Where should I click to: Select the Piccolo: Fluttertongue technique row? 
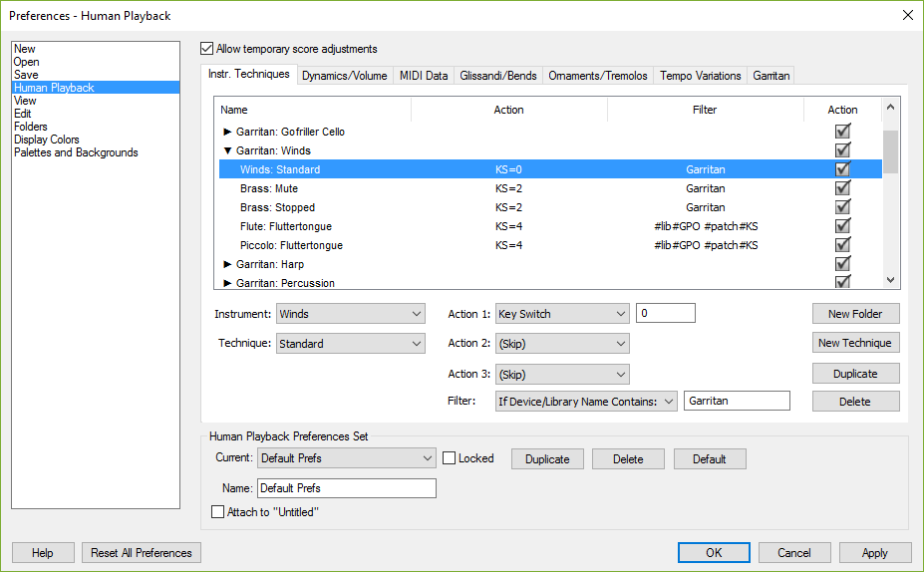pyautogui.click(x=550, y=245)
